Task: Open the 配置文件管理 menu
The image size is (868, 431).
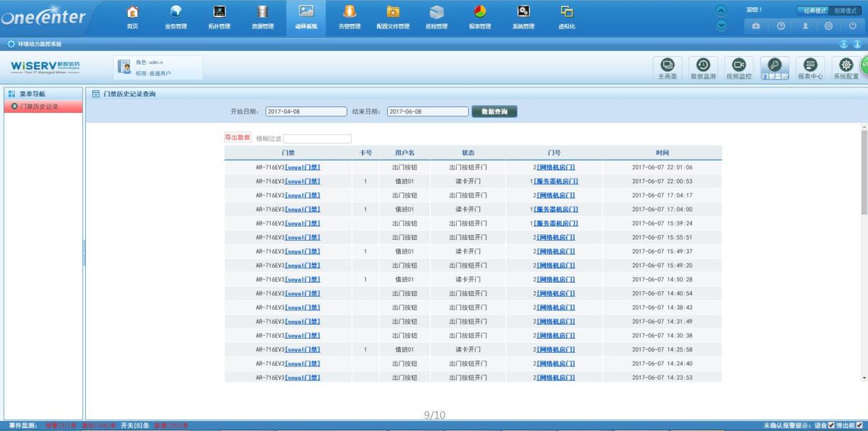Action: (393, 12)
